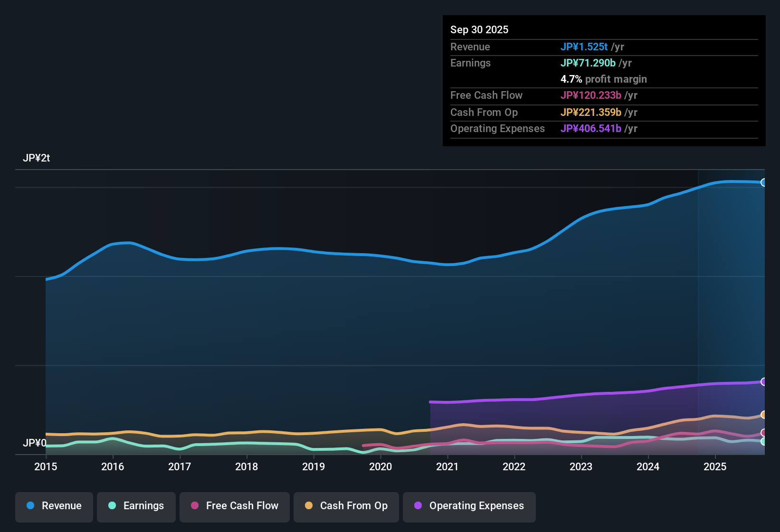Click the JP¥2t axis label
Viewport: 780px width, 532px height.
coord(36,158)
